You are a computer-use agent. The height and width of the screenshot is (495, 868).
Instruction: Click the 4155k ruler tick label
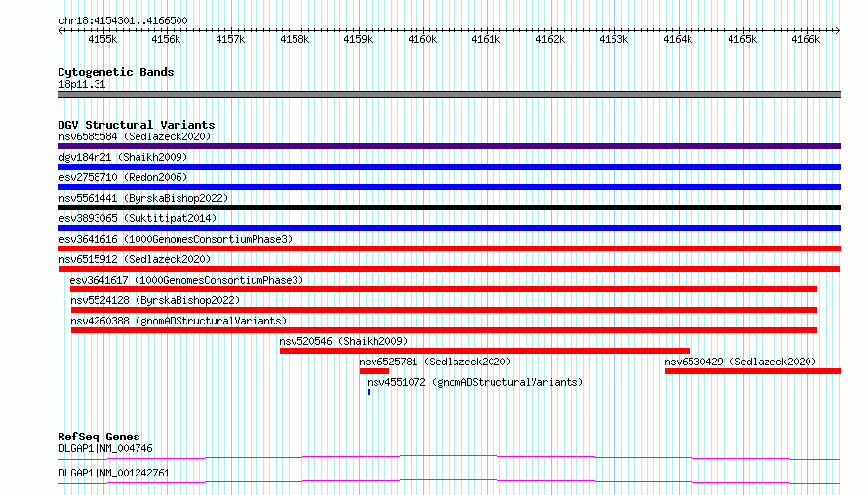(x=102, y=39)
